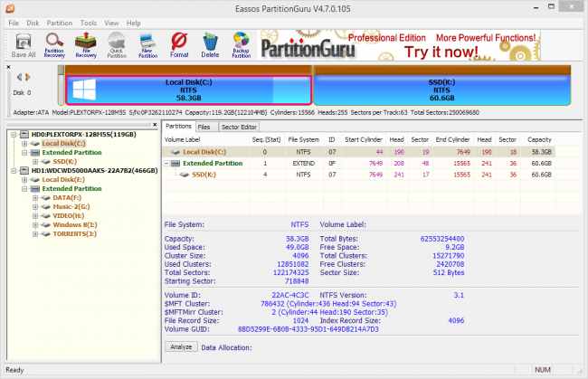Click the Volume GUID value text
Screen dimensions: 588x379
click(x=308, y=329)
